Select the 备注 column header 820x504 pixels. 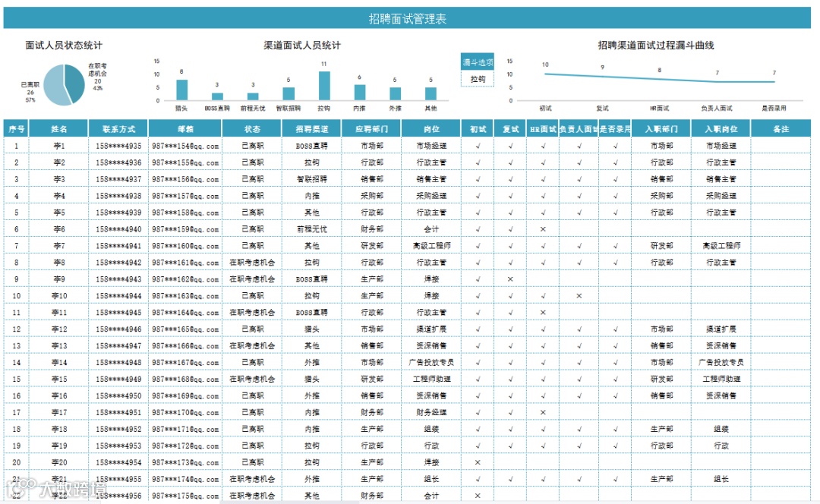tap(781, 128)
